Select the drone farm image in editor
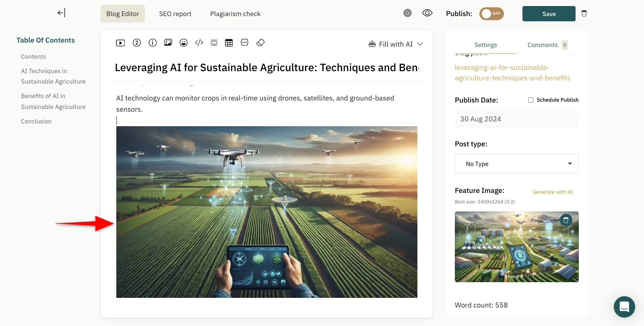The image size is (644, 326). [x=267, y=212]
